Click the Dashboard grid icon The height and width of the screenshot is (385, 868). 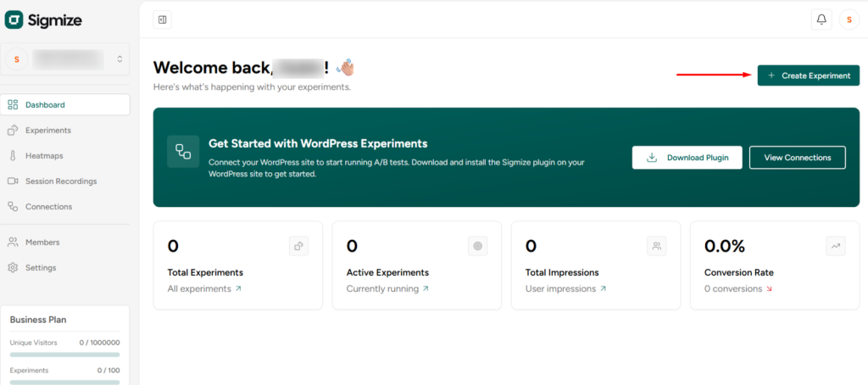pyautogui.click(x=13, y=104)
